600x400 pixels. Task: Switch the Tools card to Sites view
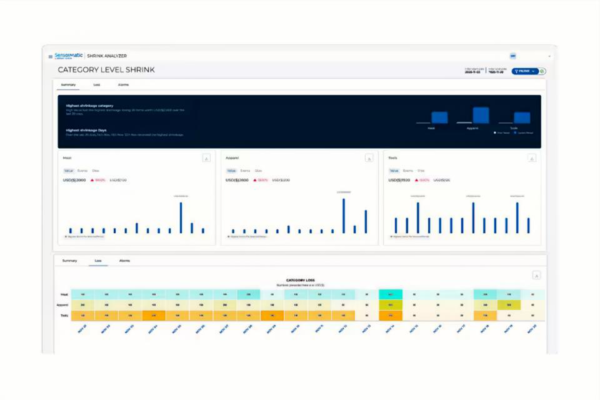(x=421, y=171)
